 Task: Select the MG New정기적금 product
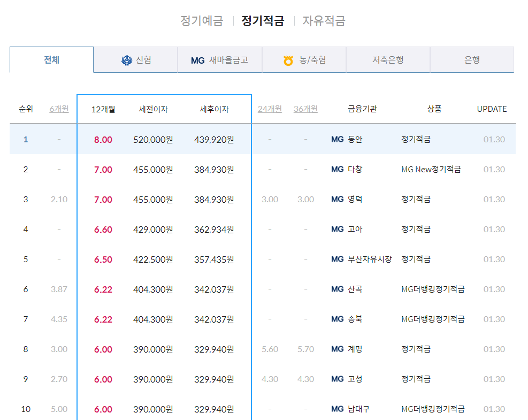431,169
